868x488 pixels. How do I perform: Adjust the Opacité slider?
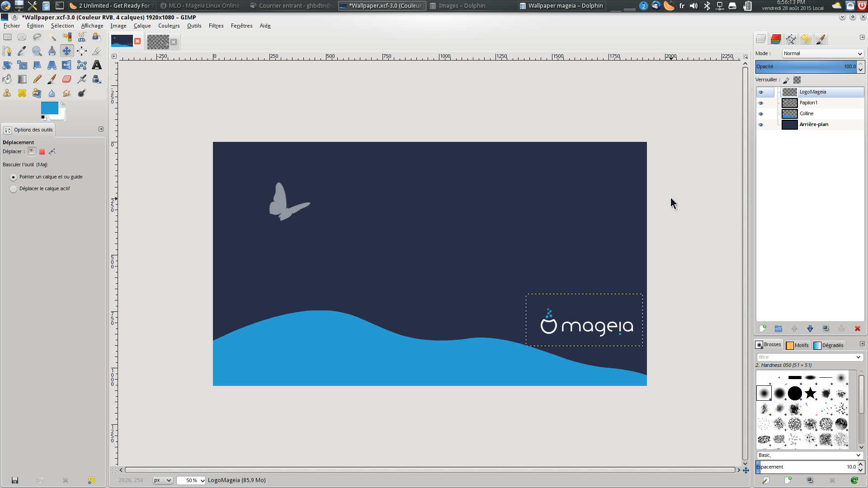807,66
